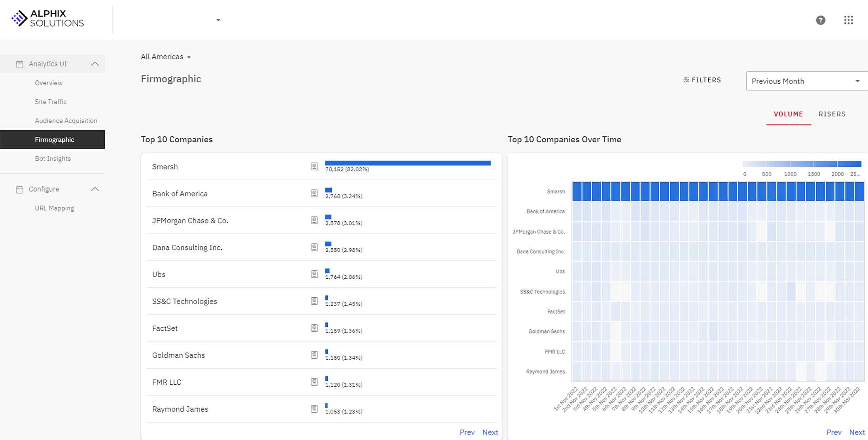Open Bot Insights in the sidebar

(x=53, y=159)
